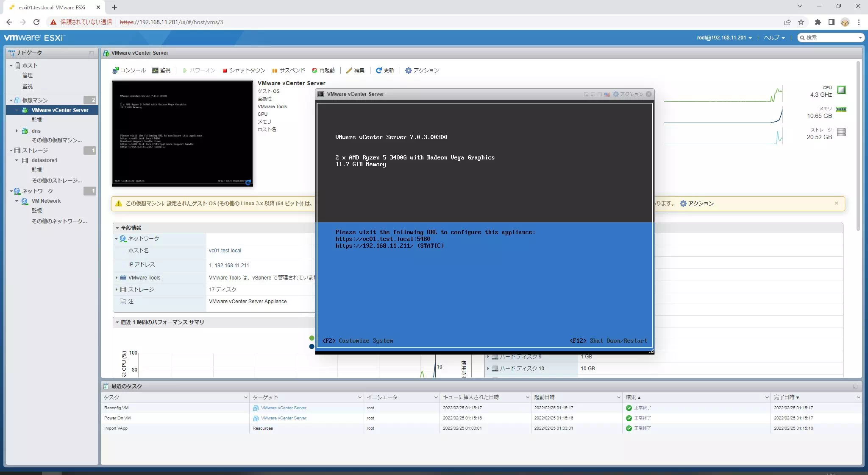
Task: Close the VMware vCenter Server console window
Action: click(648, 94)
